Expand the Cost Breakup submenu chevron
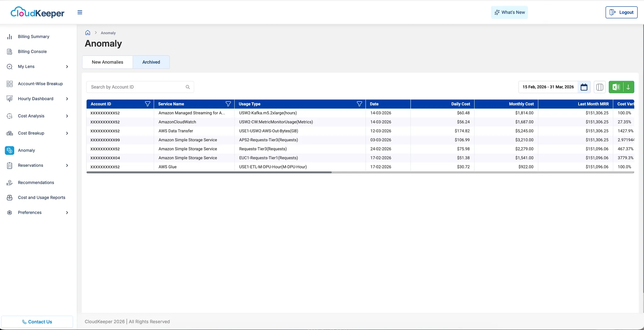The height and width of the screenshot is (330, 644). [67, 133]
